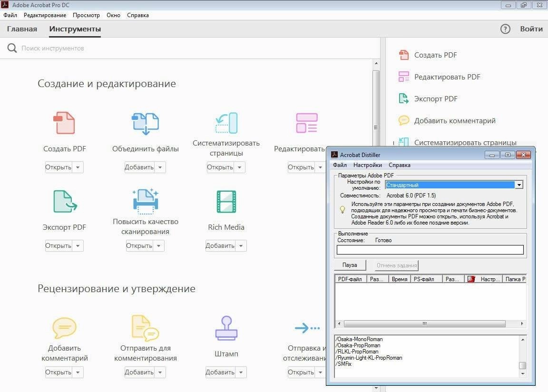Click the Время column header
This screenshot has width=548, height=392.
[400, 279]
